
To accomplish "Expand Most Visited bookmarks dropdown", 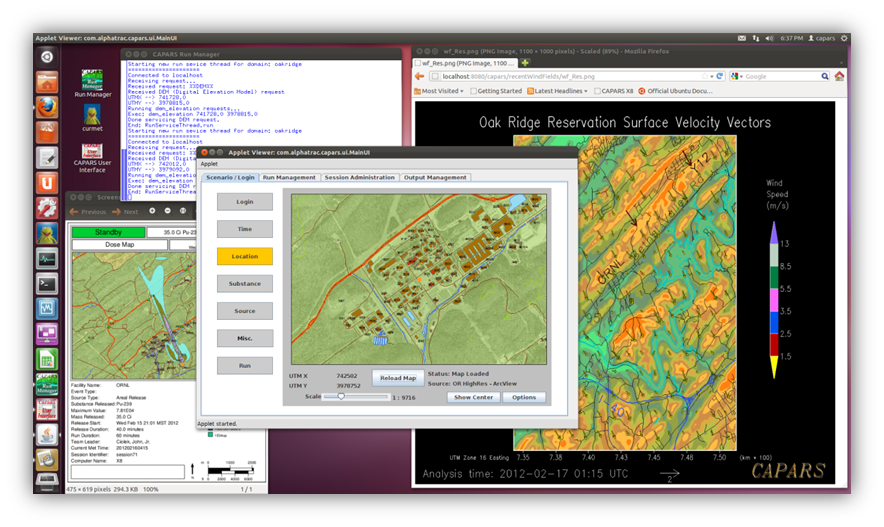I will 439,91.
